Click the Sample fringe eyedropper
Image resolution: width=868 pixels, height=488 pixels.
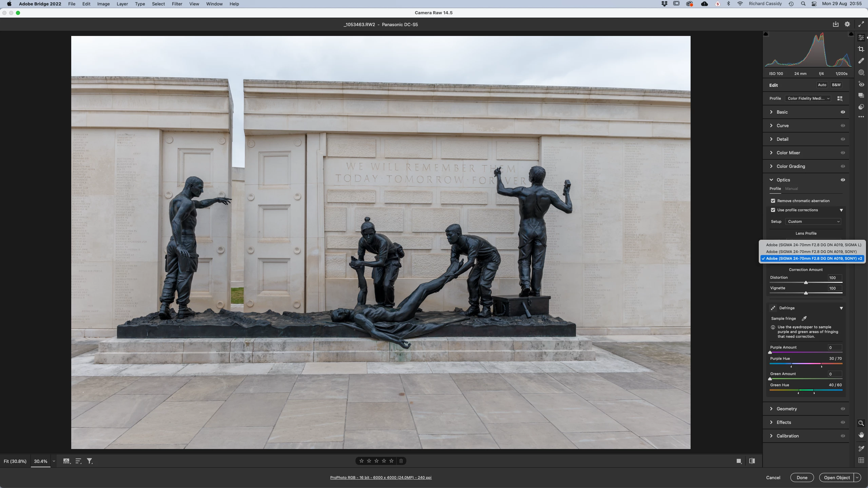tap(804, 318)
